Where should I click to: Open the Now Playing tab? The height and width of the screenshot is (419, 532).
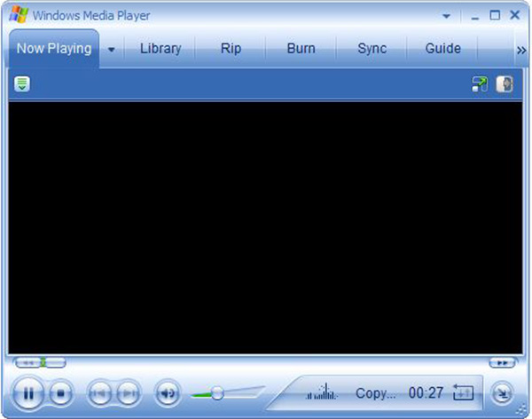[x=54, y=48]
